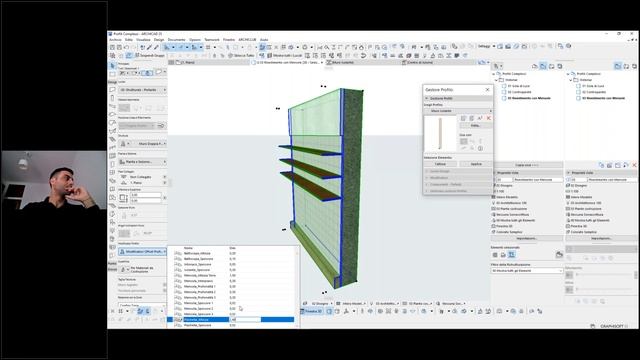Open the Strutturale - Portante layer dropdown
Image resolution: width=640 pixels, height=360 pixels.
point(142,90)
